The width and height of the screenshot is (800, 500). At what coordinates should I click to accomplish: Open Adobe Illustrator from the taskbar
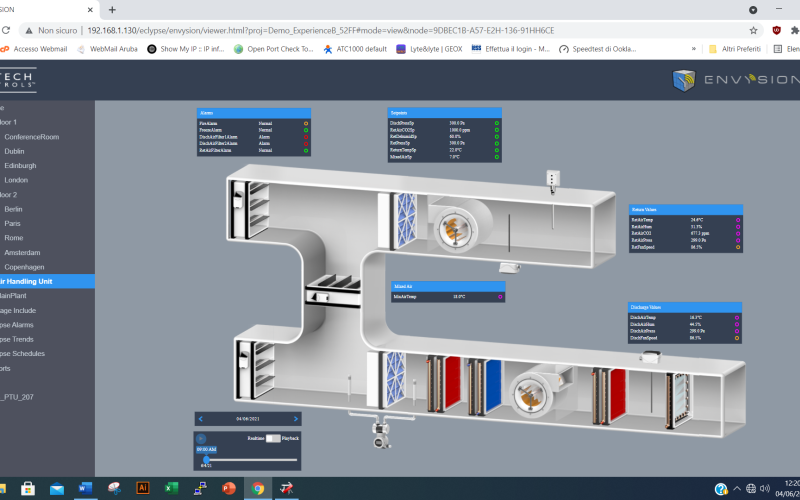(142, 488)
